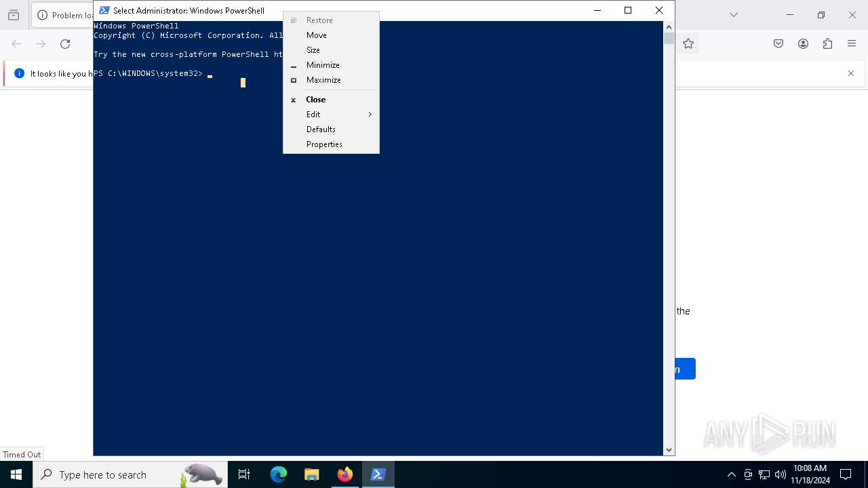868x488 pixels.
Task: Click the manatee search highlight image
Action: point(201,474)
